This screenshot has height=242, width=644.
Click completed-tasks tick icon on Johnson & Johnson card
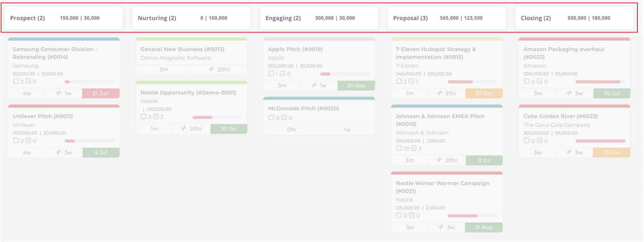click(x=413, y=148)
